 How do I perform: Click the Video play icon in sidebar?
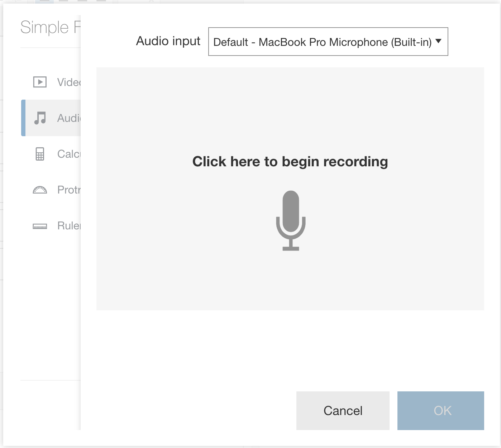(40, 82)
